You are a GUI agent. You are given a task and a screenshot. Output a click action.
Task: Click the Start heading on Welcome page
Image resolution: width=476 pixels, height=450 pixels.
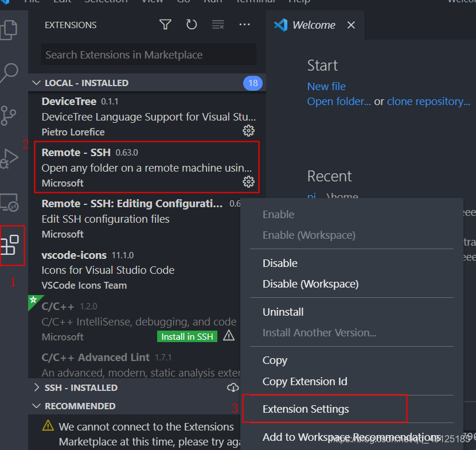pyautogui.click(x=322, y=65)
